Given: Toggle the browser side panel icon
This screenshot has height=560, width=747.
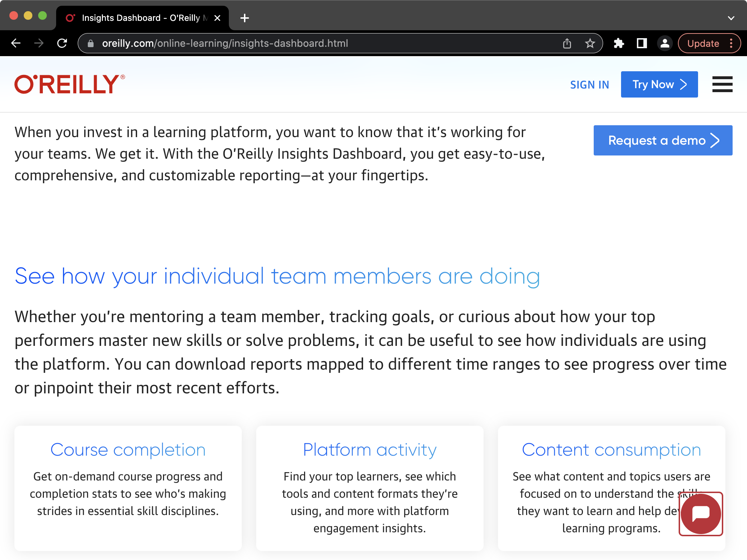Looking at the screenshot, I should pyautogui.click(x=642, y=44).
